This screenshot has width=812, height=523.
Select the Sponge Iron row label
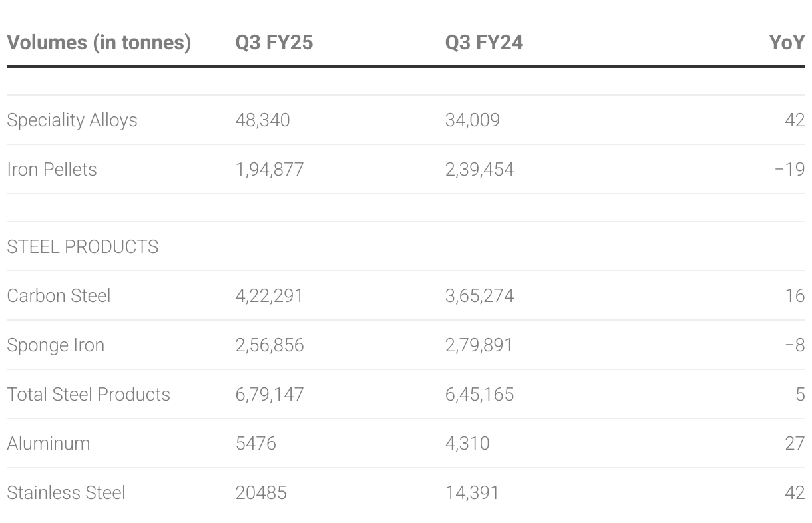click(55, 345)
